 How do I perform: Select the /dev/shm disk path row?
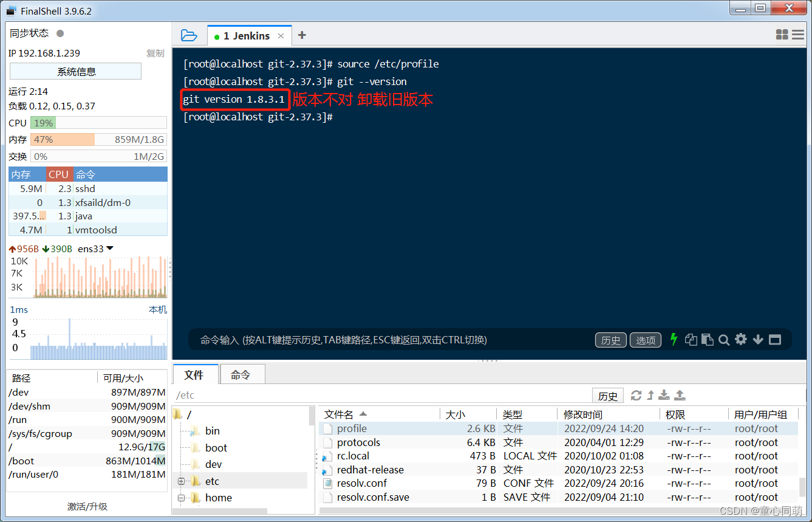(x=87, y=406)
